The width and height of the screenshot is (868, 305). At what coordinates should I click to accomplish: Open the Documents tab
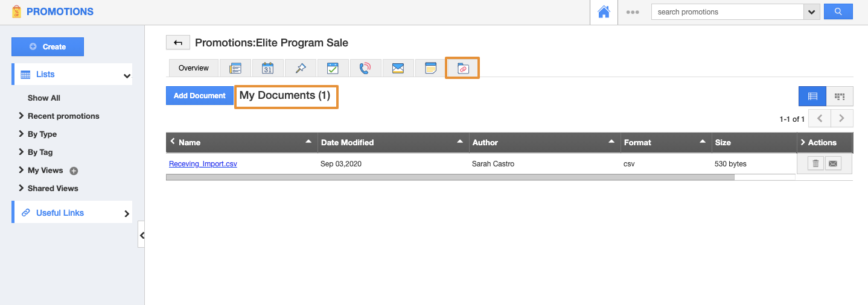pos(462,68)
